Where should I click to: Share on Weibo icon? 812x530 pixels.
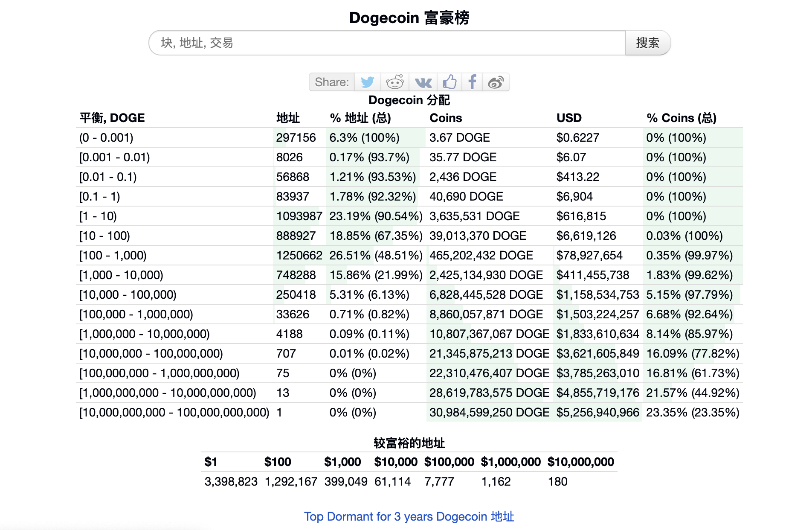(x=496, y=82)
